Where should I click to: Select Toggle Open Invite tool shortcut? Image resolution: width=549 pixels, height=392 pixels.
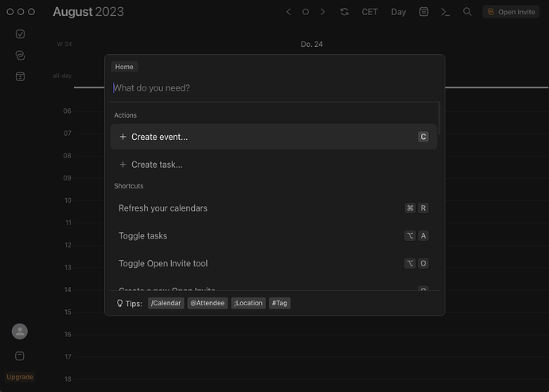pos(274,263)
